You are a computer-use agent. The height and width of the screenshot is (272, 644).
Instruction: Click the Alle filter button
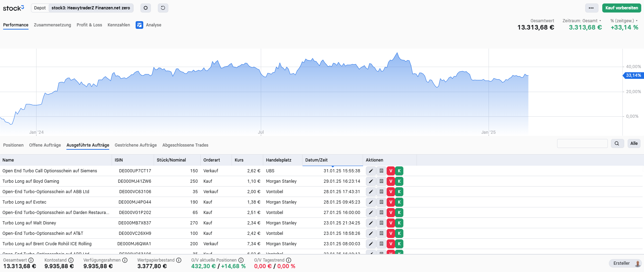(634, 143)
